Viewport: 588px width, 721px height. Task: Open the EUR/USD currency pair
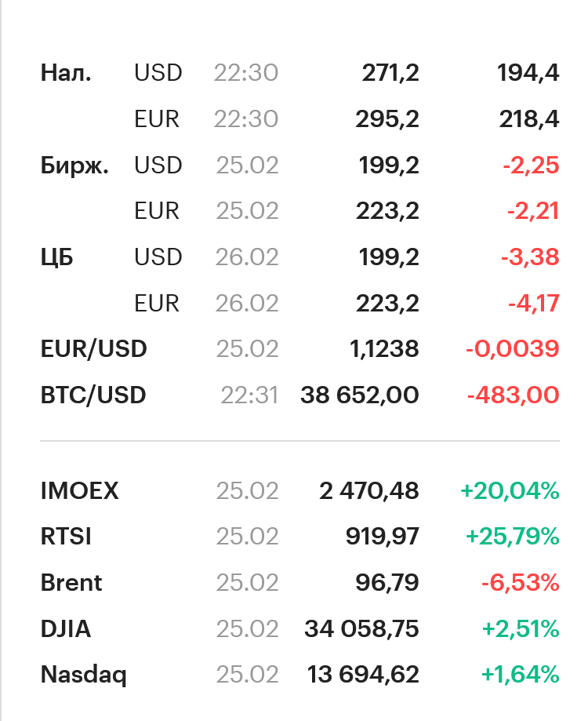[x=93, y=349]
